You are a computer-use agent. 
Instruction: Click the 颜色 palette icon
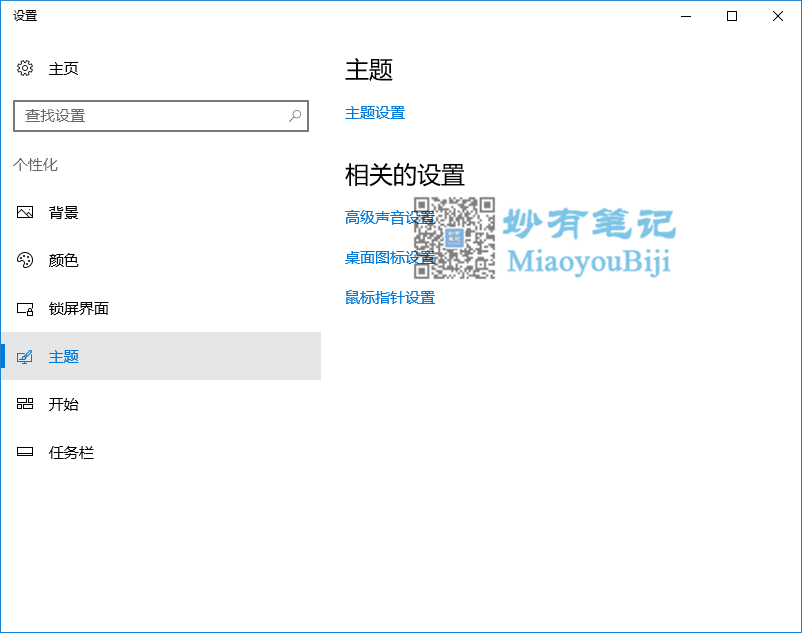point(25,260)
